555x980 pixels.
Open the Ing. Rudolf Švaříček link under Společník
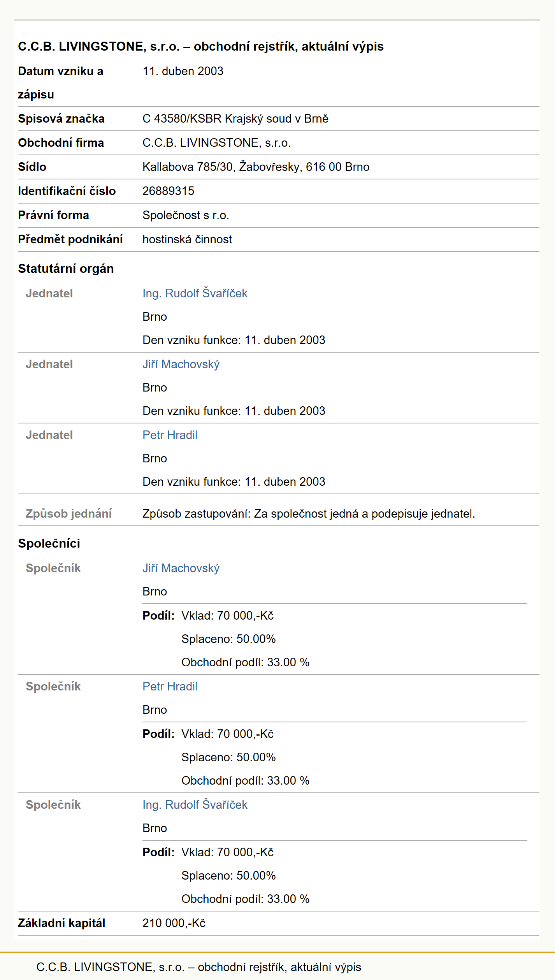click(195, 804)
